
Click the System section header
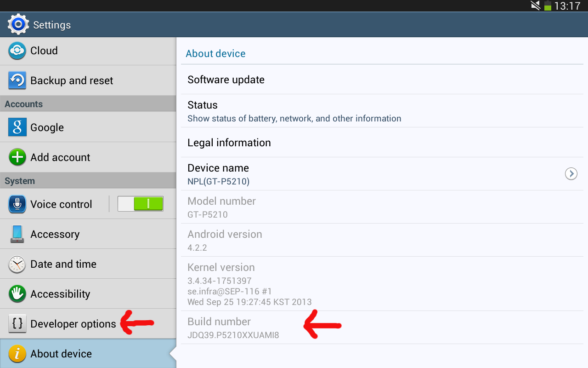click(x=88, y=181)
